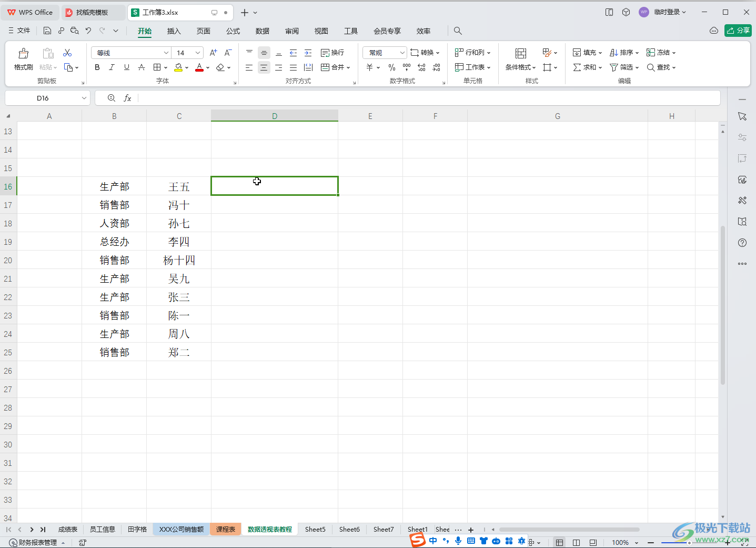Toggle center horizontal alignment
This screenshot has height=548, width=756.
click(264, 67)
